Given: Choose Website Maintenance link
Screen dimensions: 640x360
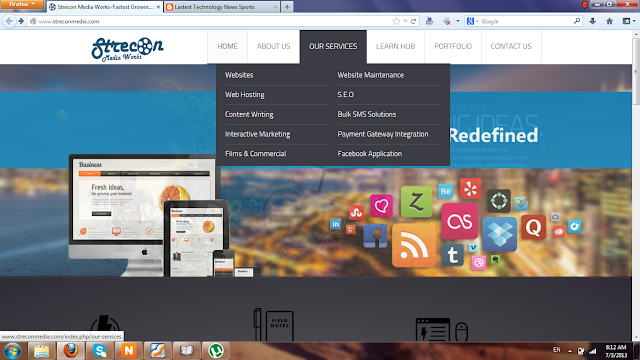Looking at the screenshot, I should click(371, 75).
